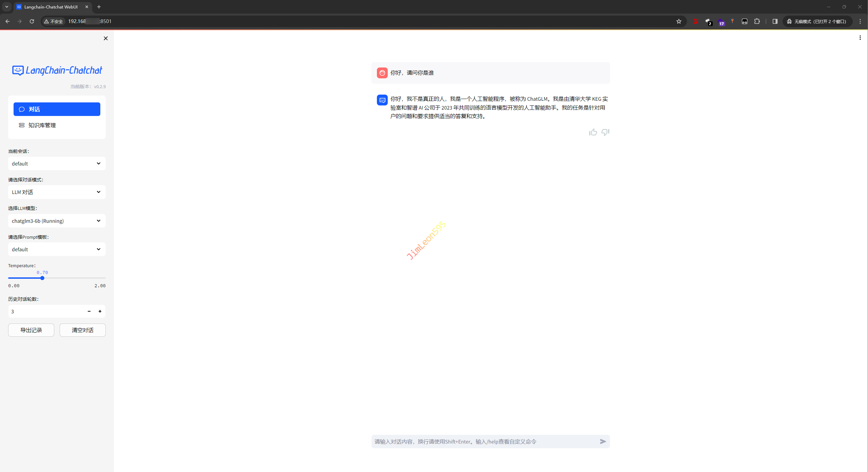This screenshot has height=472, width=868.
Task: Click the thumbs up feedback icon
Action: tap(593, 132)
